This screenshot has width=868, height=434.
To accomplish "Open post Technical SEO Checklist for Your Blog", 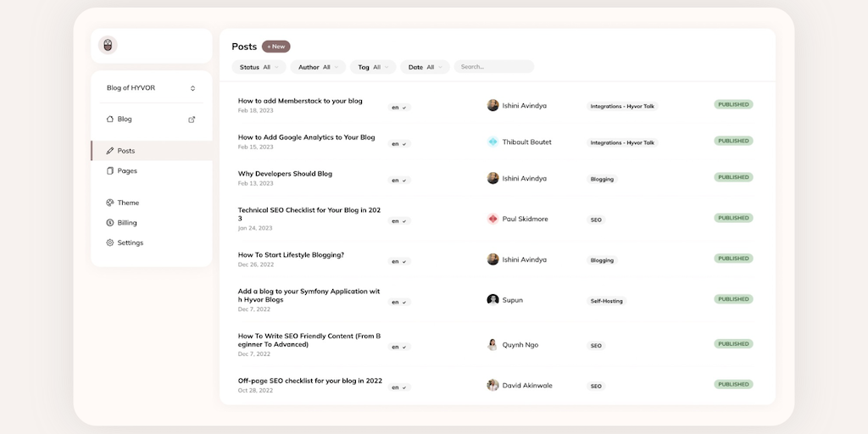I will coord(309,214).
